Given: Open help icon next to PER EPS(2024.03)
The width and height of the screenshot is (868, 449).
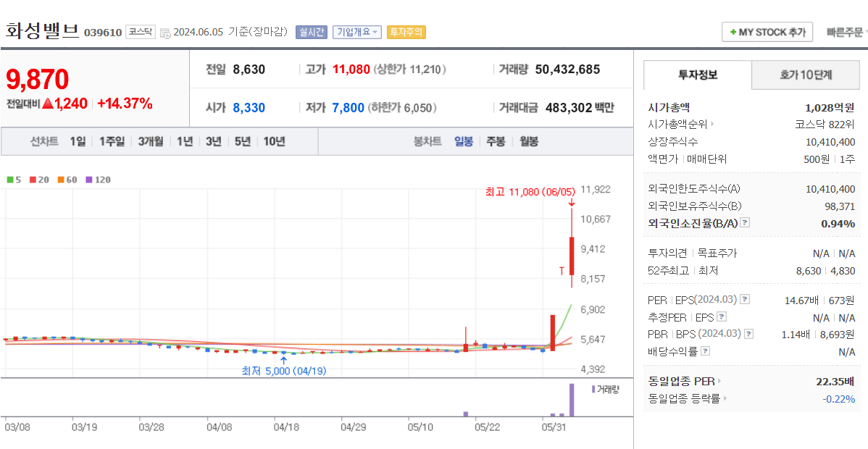Looking at the screenshot, I should [745, 300].
